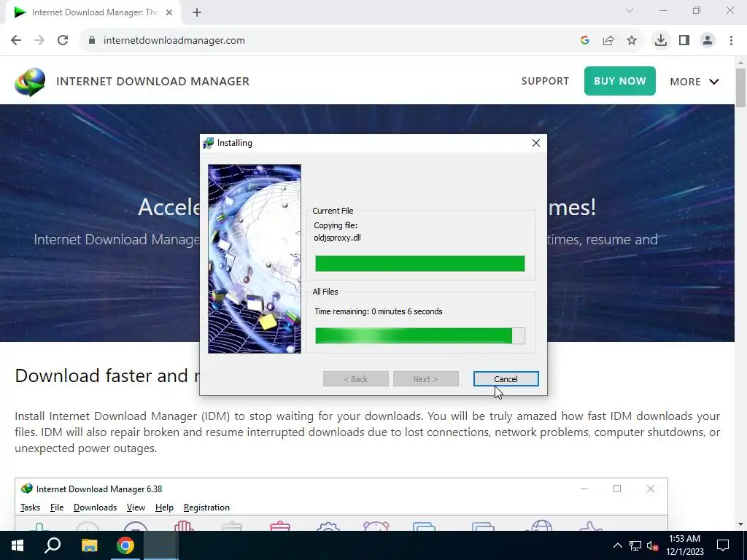Viewport: 747px width, 560px height.
Task: Click the Google icon in address bar
Action: tap(585, 41)
